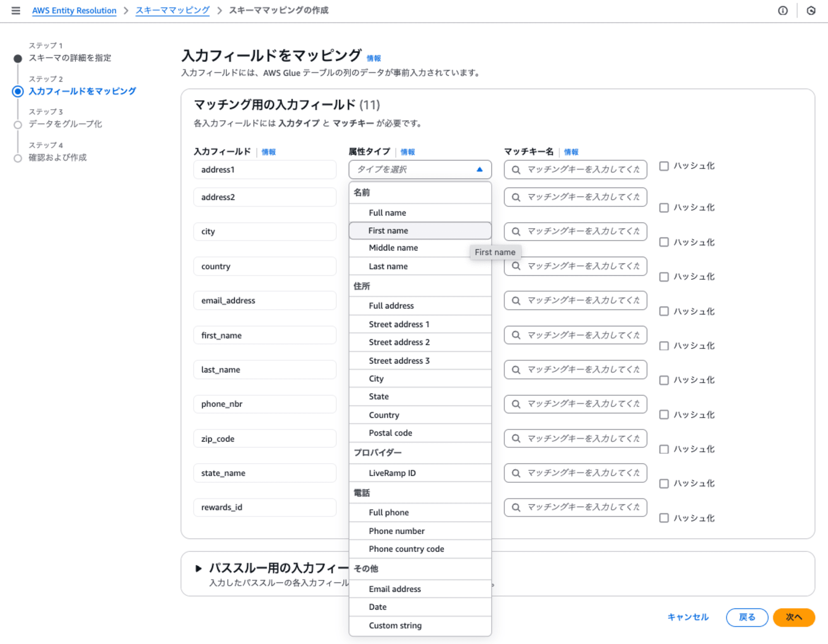Expand the passthrough input fields section
The height and width of the screenshot is (644, 828).
click(x=198, y=569)
